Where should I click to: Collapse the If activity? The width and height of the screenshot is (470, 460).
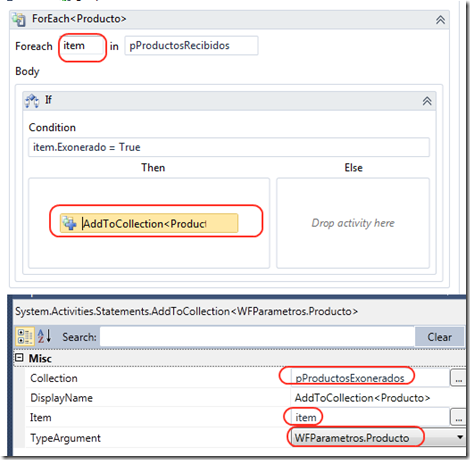click(x=427, y=101)
